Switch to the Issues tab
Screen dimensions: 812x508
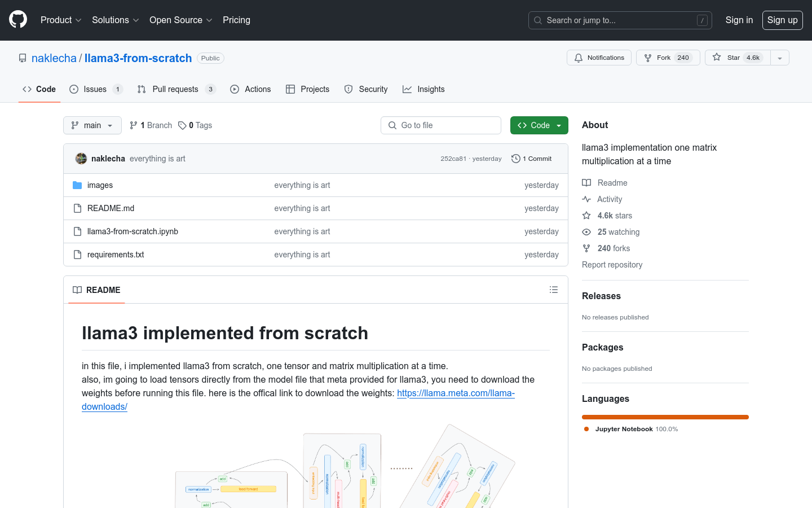[96, 89]
